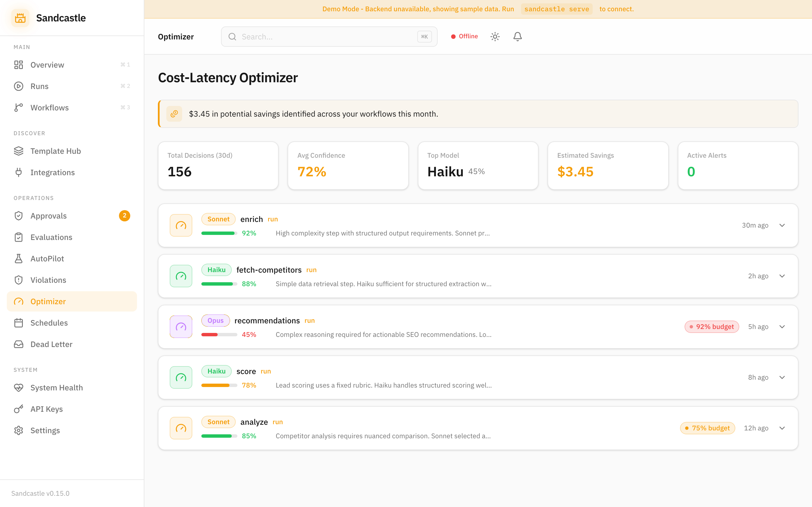Check System Health status

56,388
